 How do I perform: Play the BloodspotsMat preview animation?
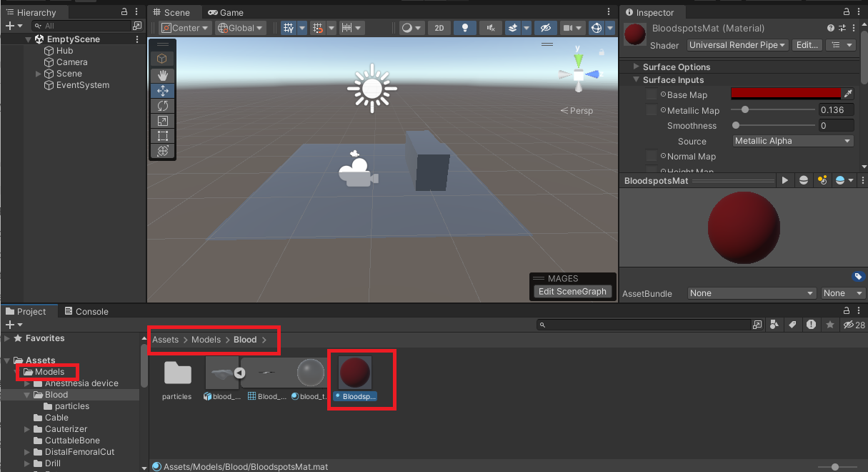click(x=785, y=181)
